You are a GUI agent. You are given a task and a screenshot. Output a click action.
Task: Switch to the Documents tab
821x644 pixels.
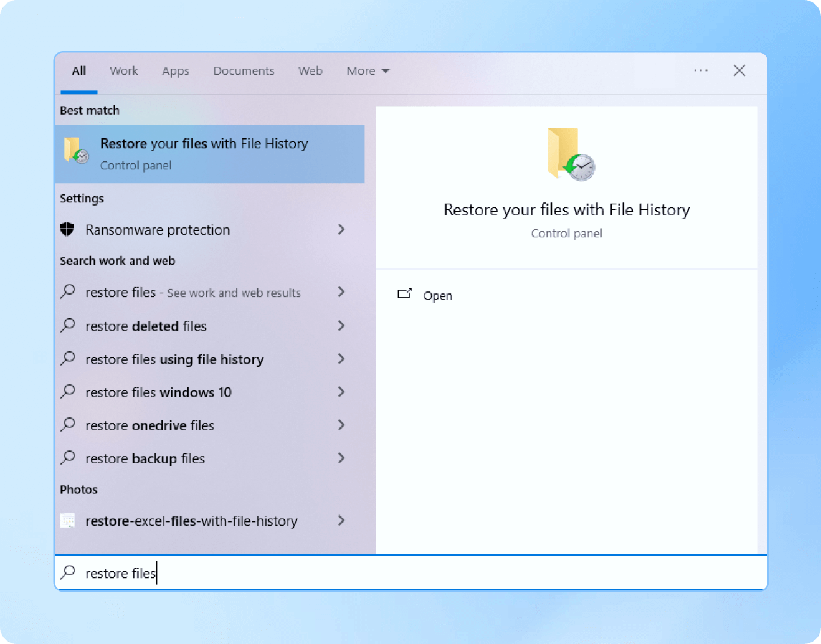[x=244, y=71]
